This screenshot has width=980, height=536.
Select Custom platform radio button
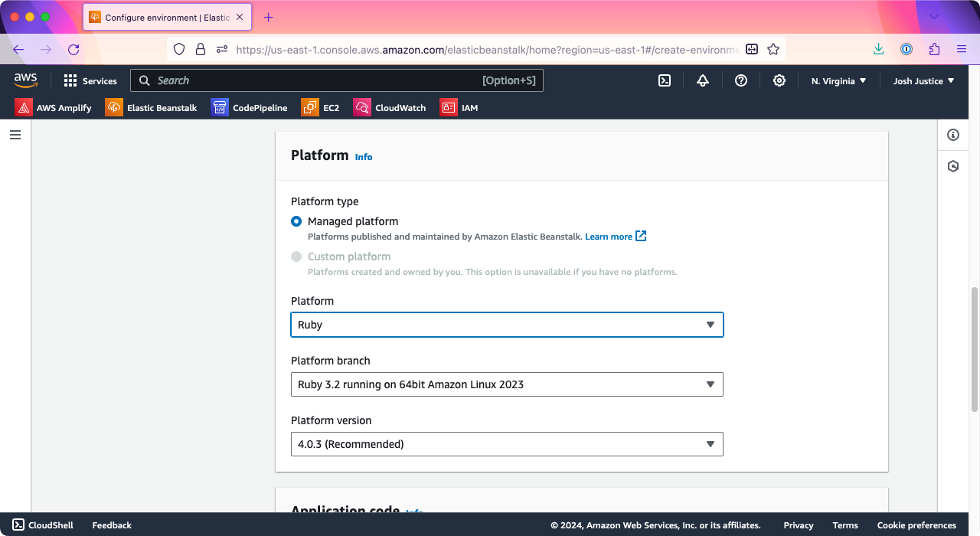[x=296, y=257]
